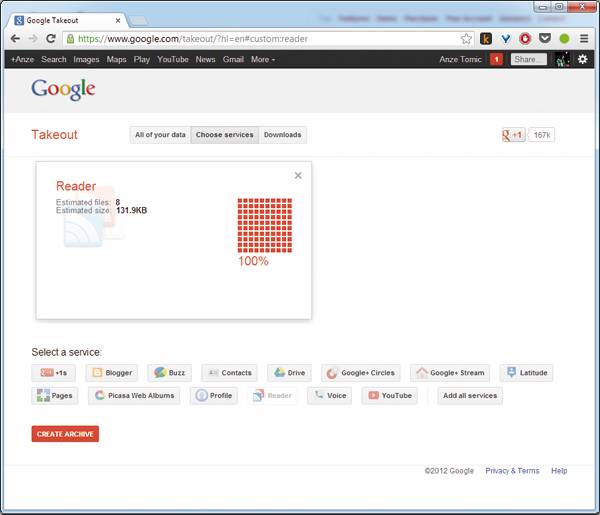Click the Anze Tomic account name
This screenshot has height=515, width=600.
[x=460, y=59]
